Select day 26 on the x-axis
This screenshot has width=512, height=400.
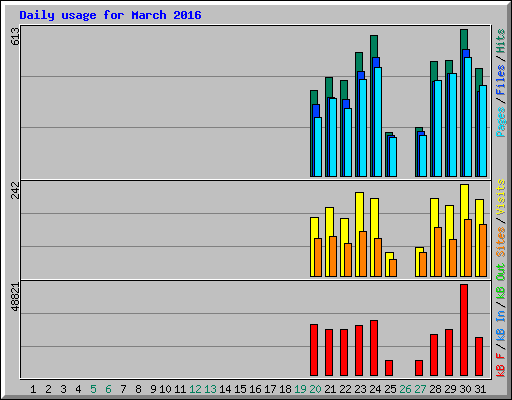[x=405, y=389]
